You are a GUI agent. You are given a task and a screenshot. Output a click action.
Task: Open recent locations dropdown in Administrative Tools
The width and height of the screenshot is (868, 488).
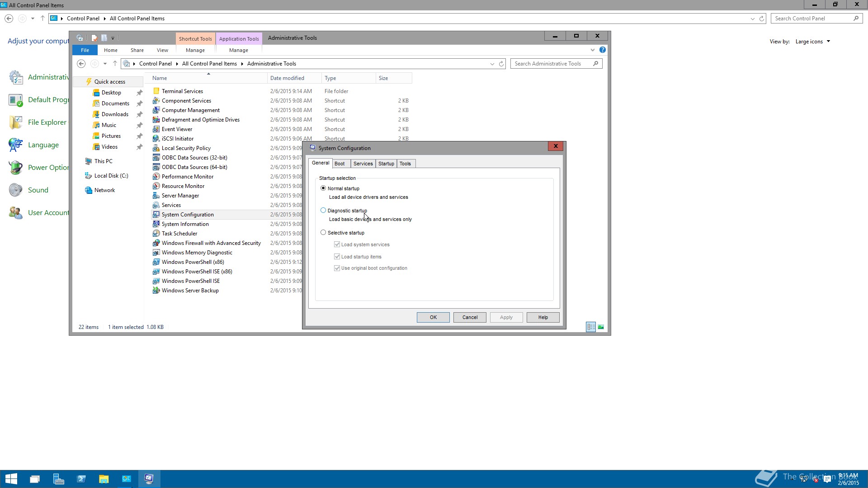pyautogui.click(x=105, y=64)
